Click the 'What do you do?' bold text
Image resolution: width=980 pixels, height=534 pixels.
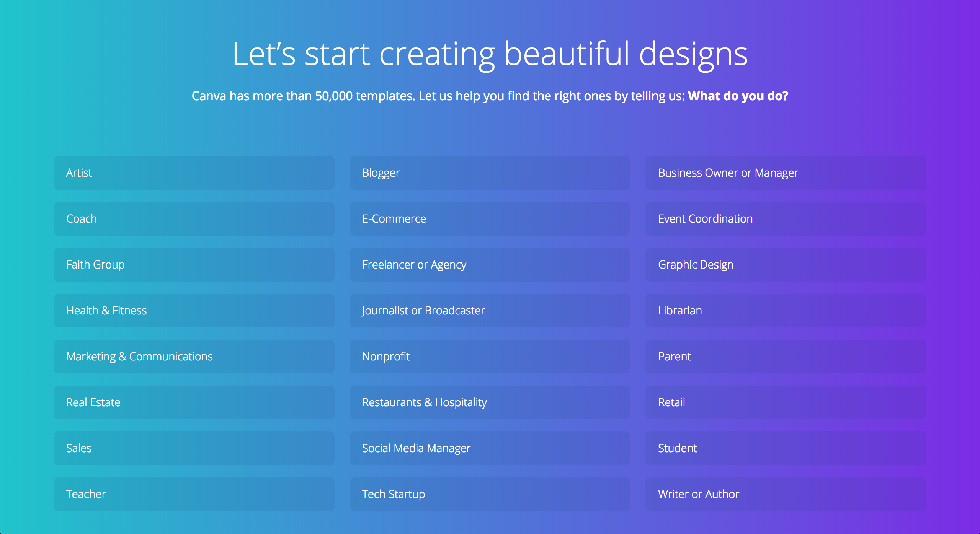(738, 96)
